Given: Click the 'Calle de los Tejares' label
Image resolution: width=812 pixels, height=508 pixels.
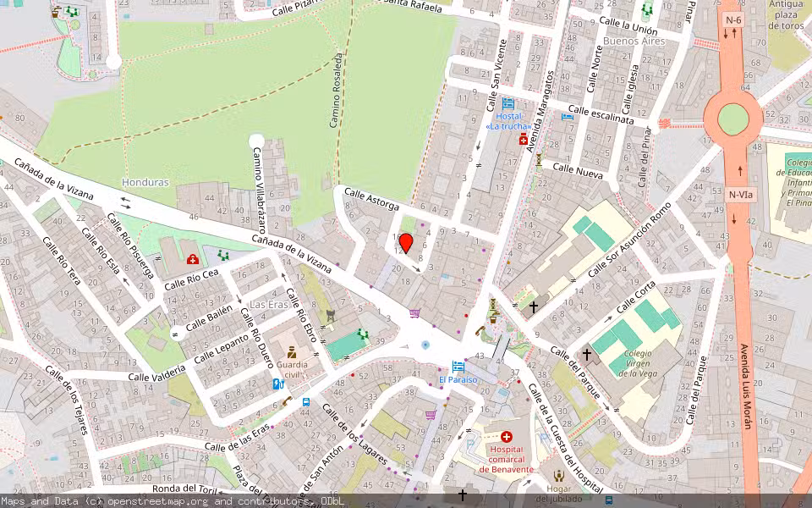Looking at the screenshot, I should [x=67, y=400].
